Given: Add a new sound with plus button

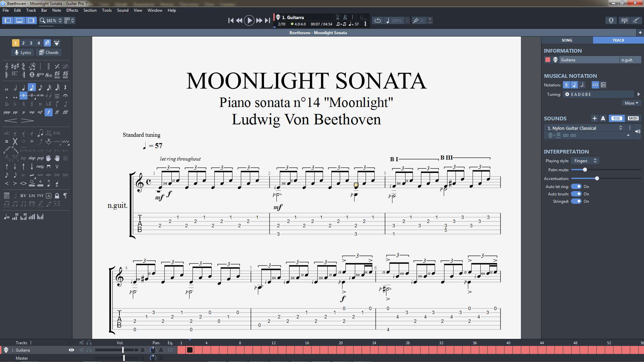Looking at the screenshot, I should tap(594, 118).
